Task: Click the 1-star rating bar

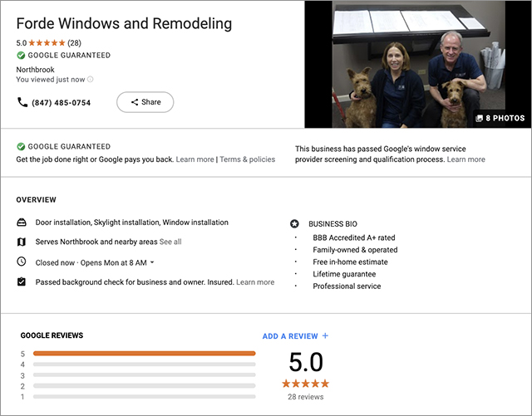Action: pyautogui.click(x=144, y=396)
